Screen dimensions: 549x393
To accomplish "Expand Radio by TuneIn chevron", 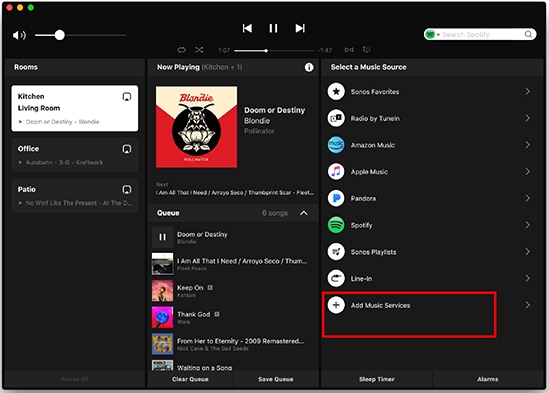I will coord(528,118).
